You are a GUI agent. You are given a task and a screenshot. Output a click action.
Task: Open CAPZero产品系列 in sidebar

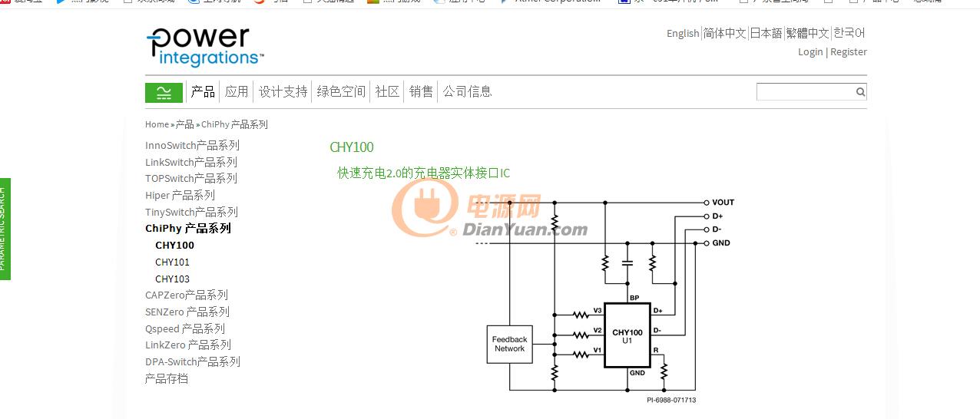tap(187, 295)
